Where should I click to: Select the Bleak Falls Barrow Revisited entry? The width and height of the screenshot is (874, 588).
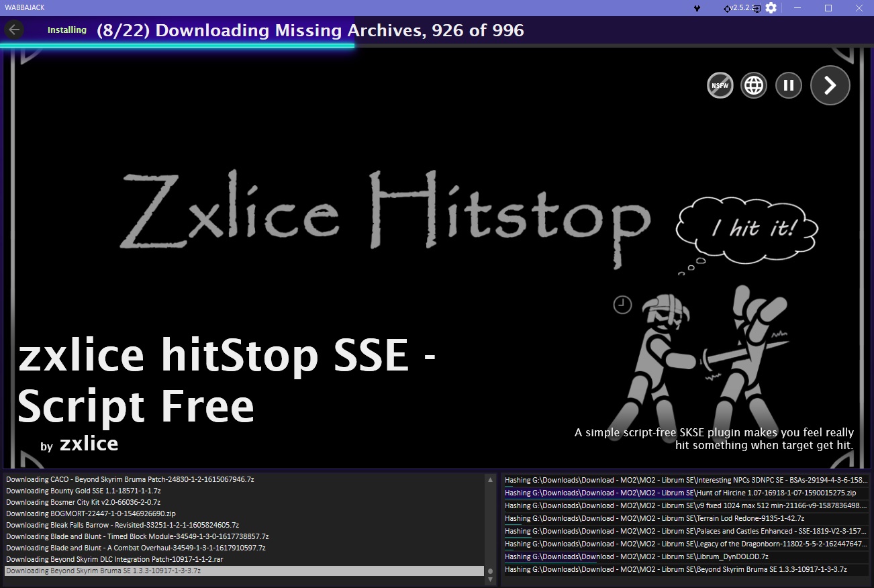(x=244, y=525)
